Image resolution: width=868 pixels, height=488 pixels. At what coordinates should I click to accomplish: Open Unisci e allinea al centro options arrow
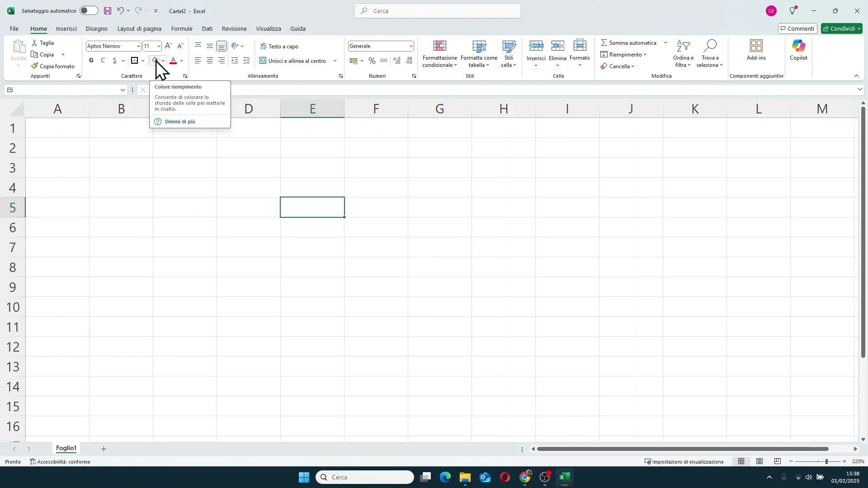click(335, 61)
